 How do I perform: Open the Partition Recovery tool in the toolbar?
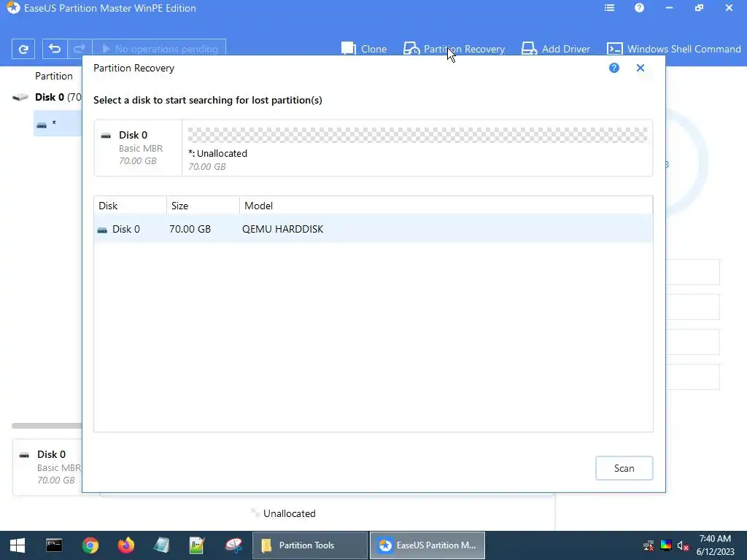454,49
